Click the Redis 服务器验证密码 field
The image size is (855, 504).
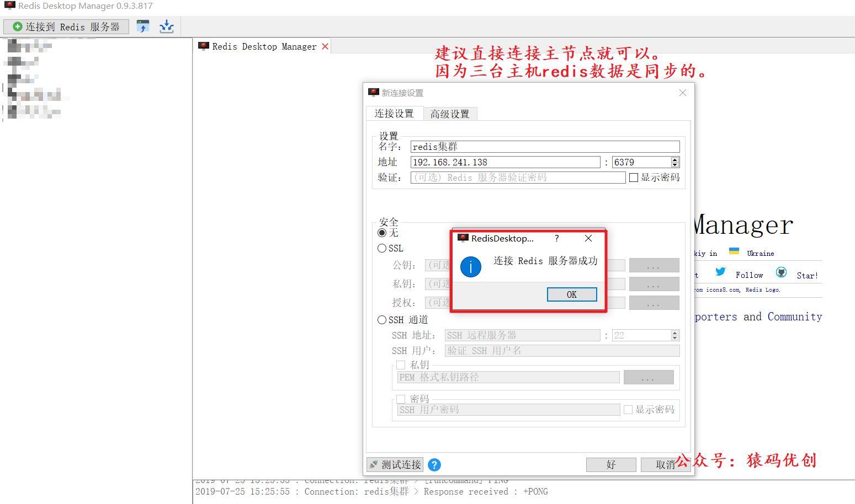[x=518, y=178]
